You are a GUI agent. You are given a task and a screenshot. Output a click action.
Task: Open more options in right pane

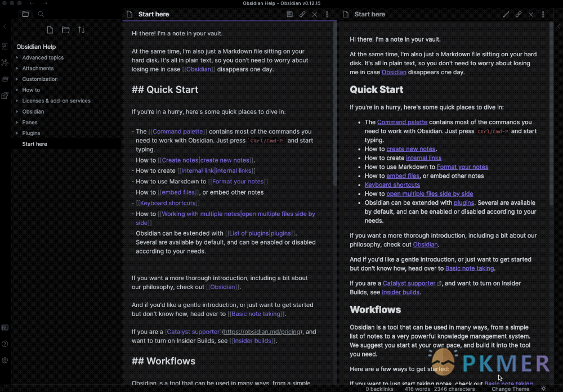click(543, 15)
